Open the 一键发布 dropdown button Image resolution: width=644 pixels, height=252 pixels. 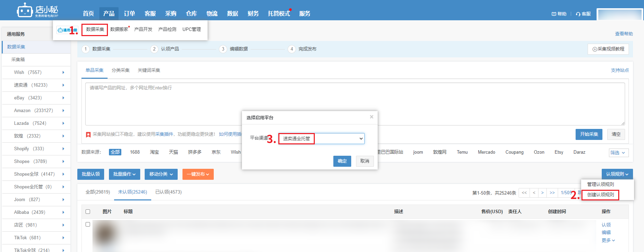pyautogui.click(x=198, y=174)
